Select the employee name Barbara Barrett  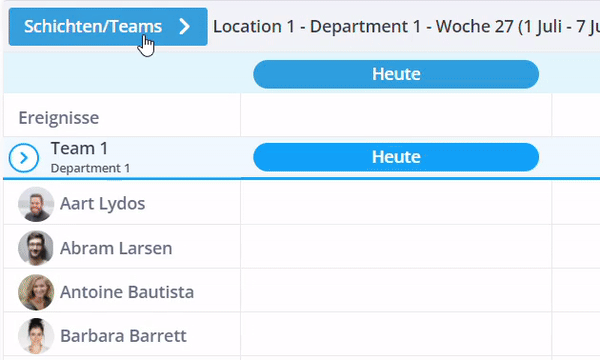123,336
